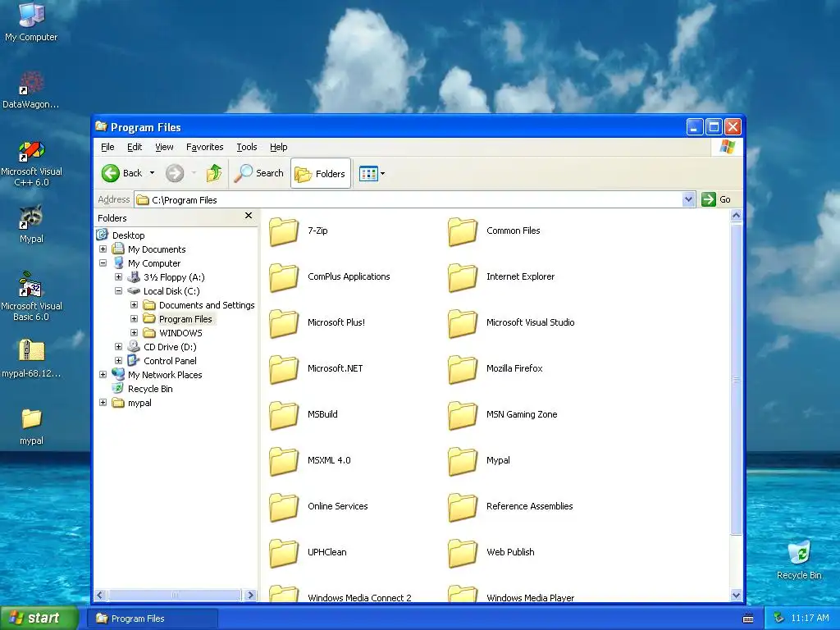840x630 pixels.
Task: Select the ComPlus Applications folder icon
Action: point(283,277)
